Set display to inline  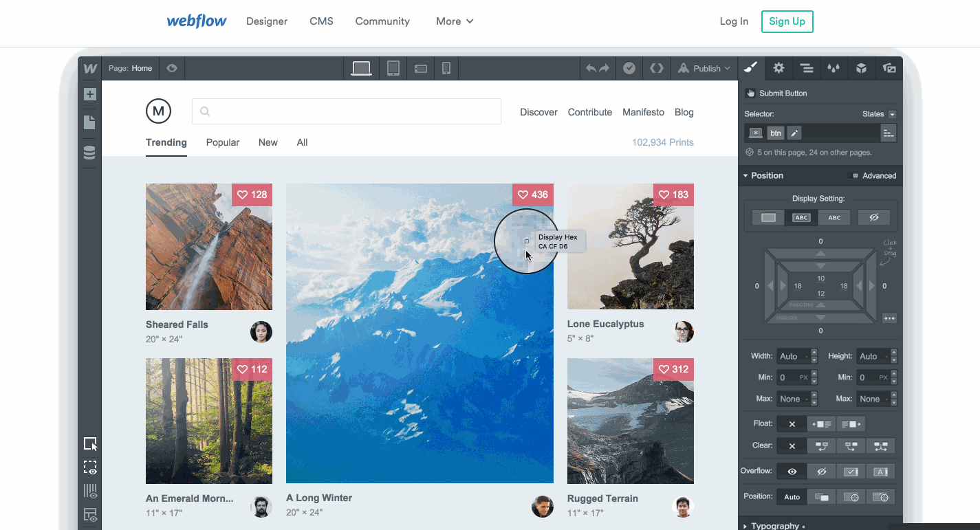834,217
